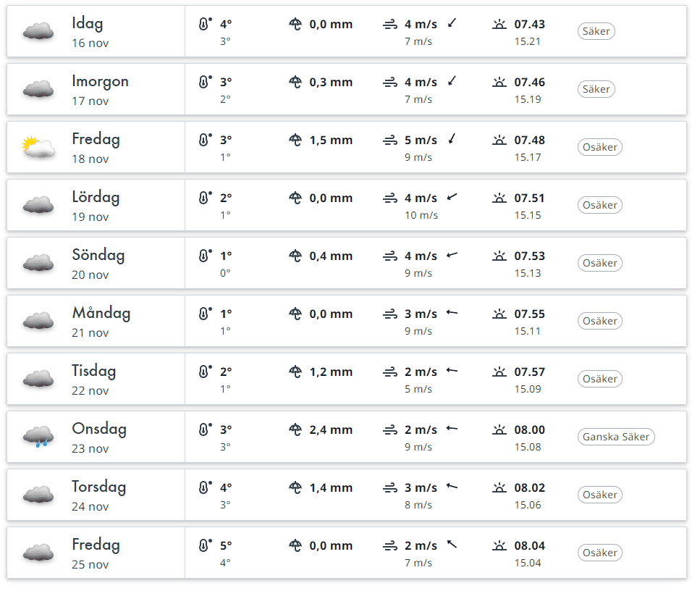Screen dimensions: 700x591
Task: Click the umbrella icon beside 2,4 mm
Action: click(295, 429)
